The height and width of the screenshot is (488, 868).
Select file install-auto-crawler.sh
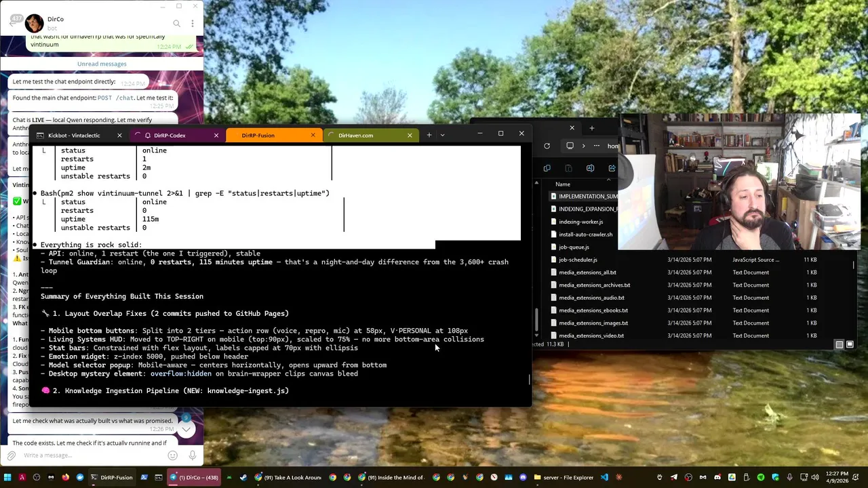pos(585,235)
